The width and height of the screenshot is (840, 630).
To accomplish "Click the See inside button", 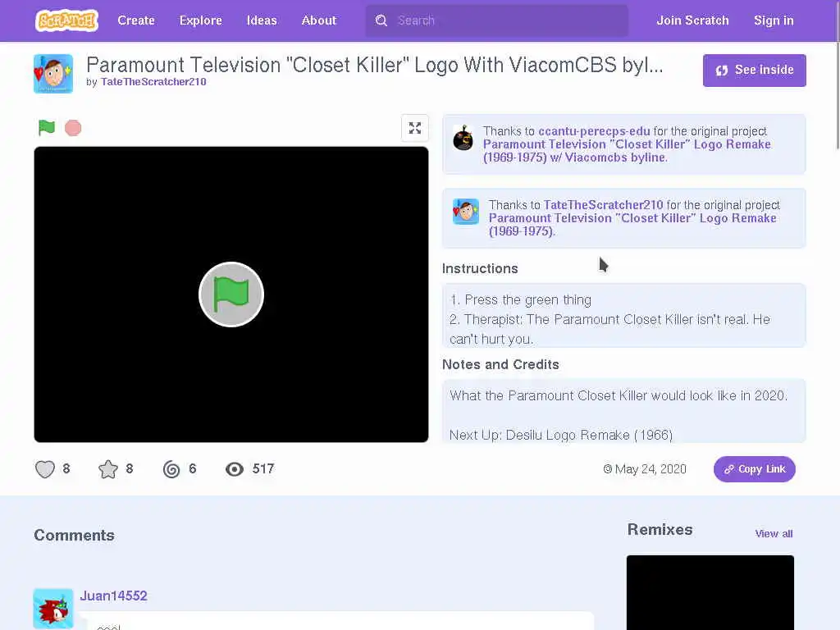I will click(x=755, y=71).
